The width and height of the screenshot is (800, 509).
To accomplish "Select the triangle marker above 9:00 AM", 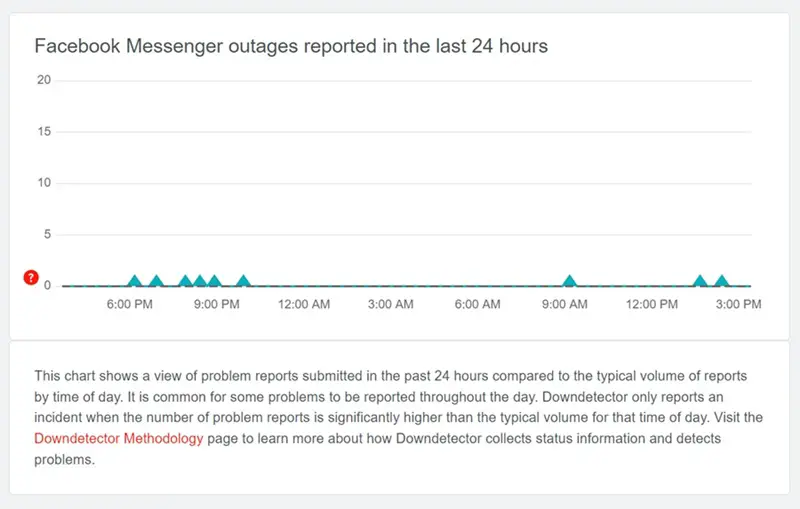I will click(569, 281).
